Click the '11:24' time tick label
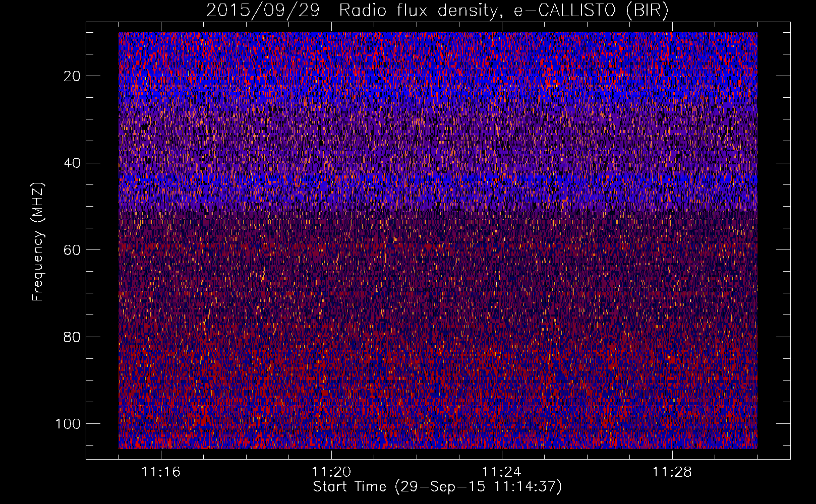Screen dimensions: 816x504 (x=502, y=472)
